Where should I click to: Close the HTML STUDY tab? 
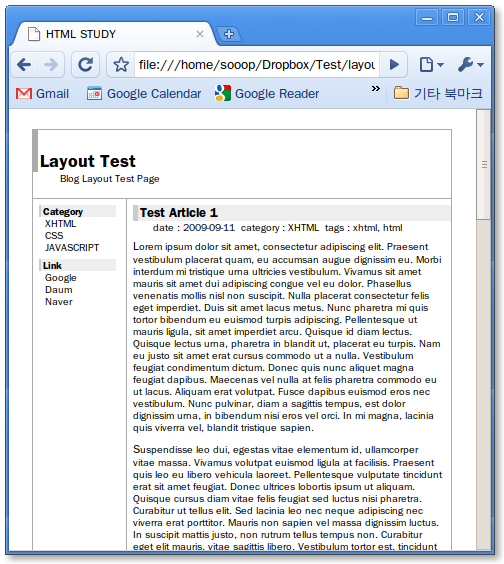(200, 34)
